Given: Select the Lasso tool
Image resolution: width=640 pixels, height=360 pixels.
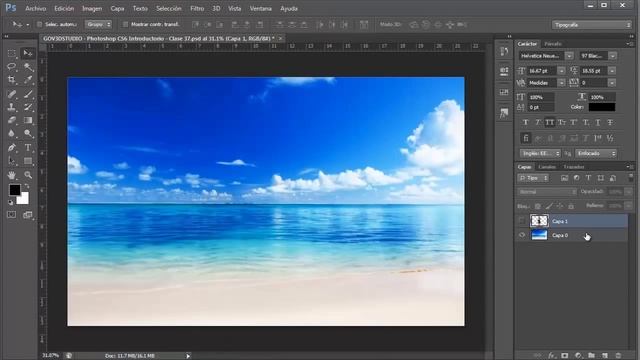Looking at the screenshot, I should [11, 67].
